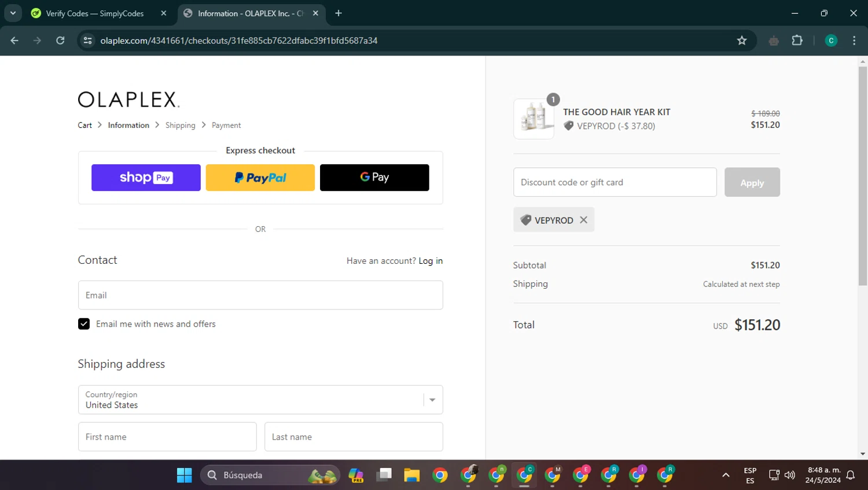Click the OLAPLEX logo
This screenshot has height=490, width=868.
129,100
